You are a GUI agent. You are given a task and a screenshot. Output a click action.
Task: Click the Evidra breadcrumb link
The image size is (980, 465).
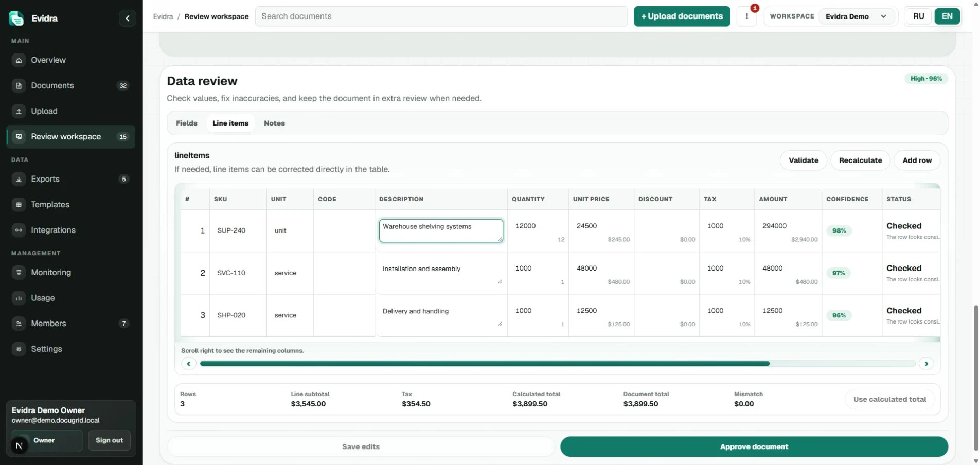point(163,16)
